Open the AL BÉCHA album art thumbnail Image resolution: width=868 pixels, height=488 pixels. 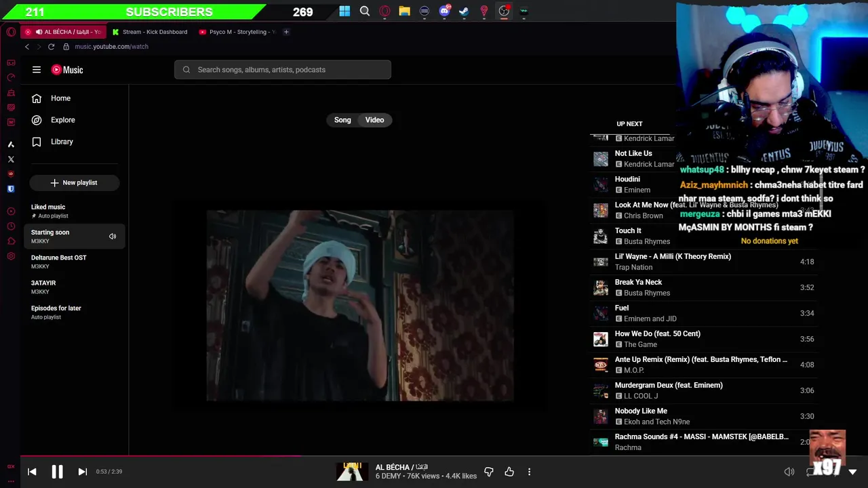tap(351, 472)
